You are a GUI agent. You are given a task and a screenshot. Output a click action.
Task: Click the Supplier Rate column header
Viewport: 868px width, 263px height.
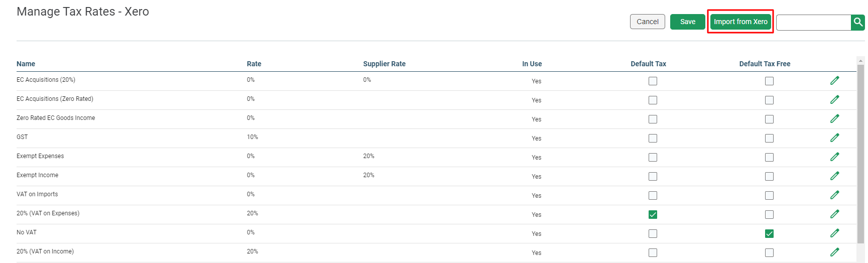(x=384, y=64)
